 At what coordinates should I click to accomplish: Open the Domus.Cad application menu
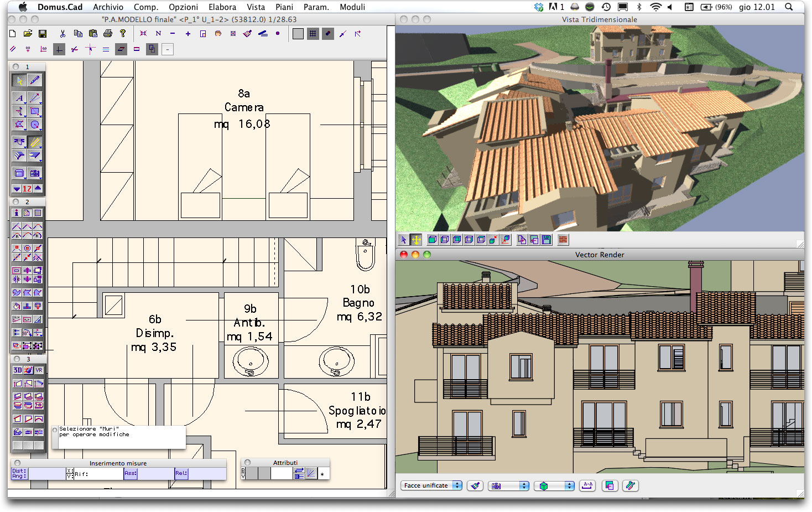pos(60,7)
